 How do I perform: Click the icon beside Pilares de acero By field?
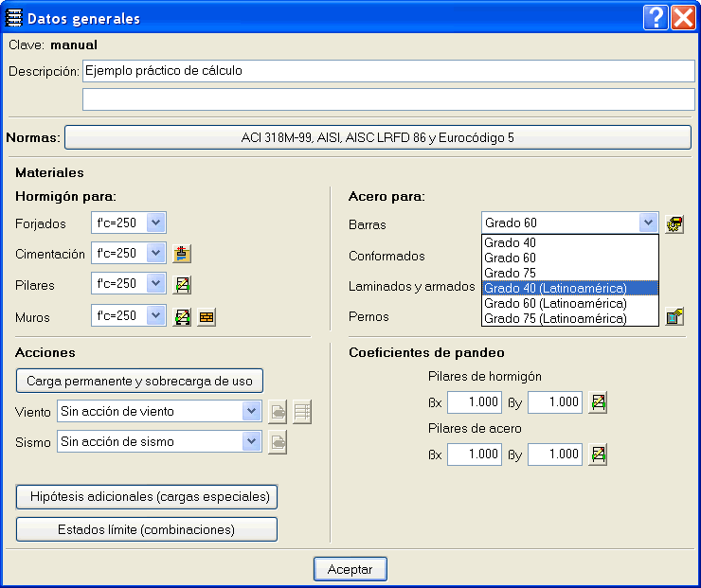pyautogui.click(x=598, y=454)
